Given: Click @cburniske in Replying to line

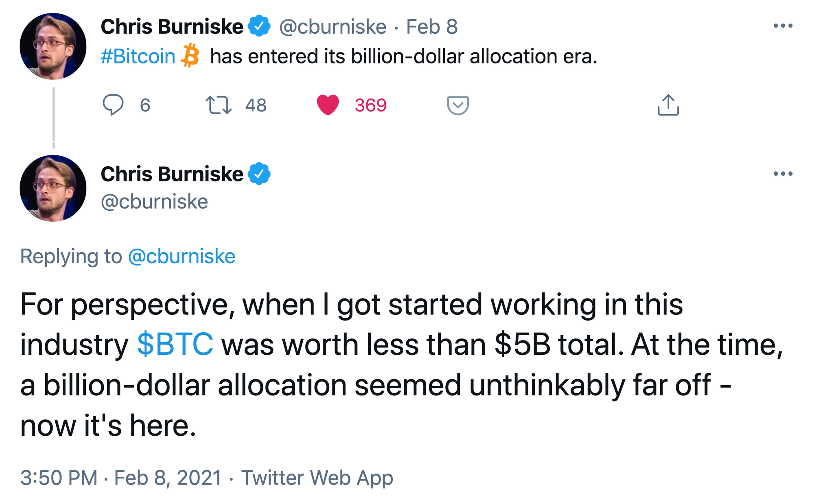Looking at the screenshot, I should pos(182,256).
